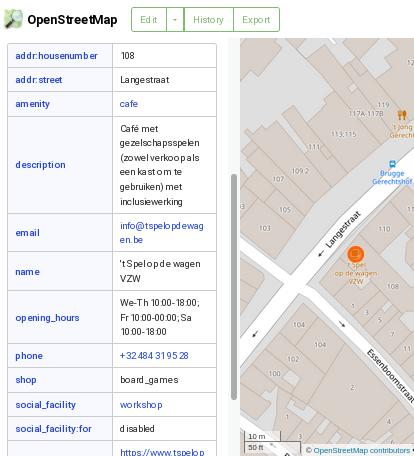This screenshot has width=414, height=456.
Task: Click the +32 484 31 95 28 phone link
Action: click(x=154, y=356)
